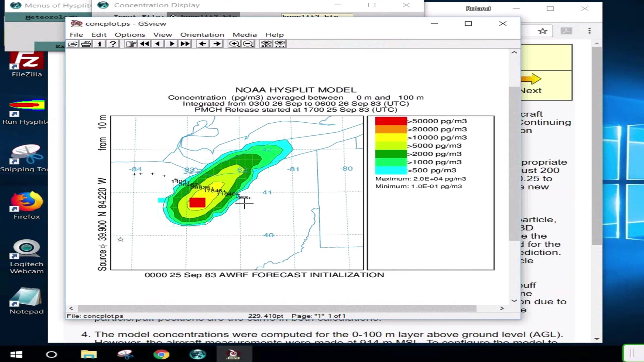Click the red >50000 pg/m3 legend swatch
This screenshot has width=644, height=362.
point(391,121)
